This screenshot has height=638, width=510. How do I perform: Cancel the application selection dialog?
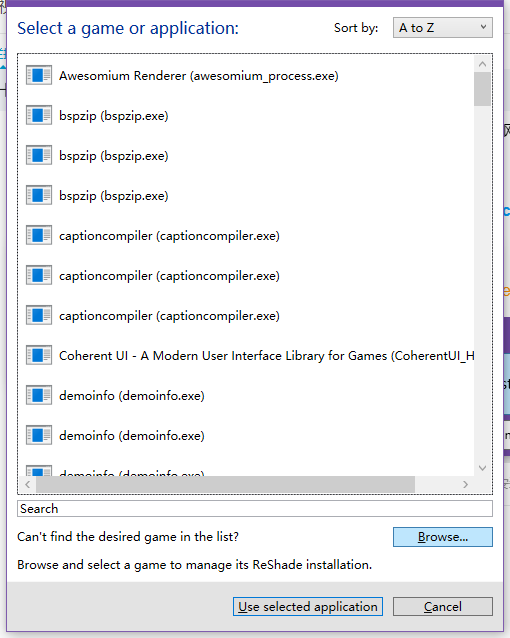442,607
